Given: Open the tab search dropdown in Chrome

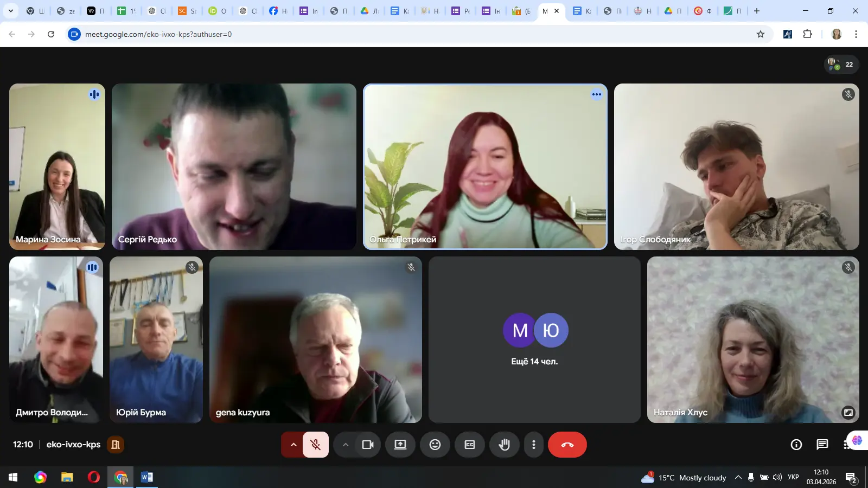Looking at the screenshot, I should [11, 11].
